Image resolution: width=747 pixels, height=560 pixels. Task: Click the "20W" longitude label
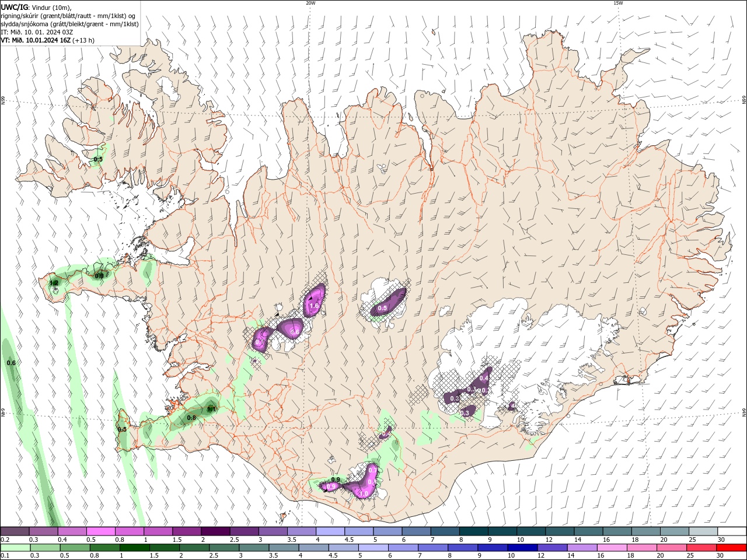point(310,3)
